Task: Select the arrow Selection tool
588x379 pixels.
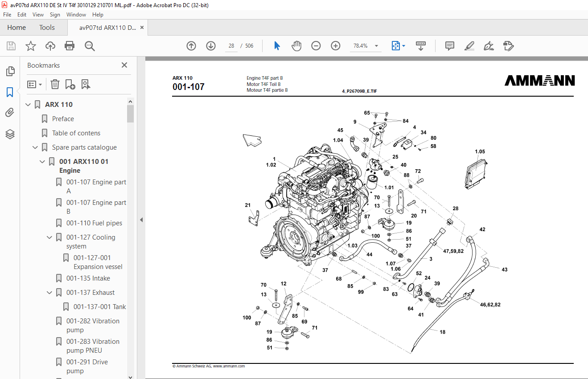Action: coord(277,46)
